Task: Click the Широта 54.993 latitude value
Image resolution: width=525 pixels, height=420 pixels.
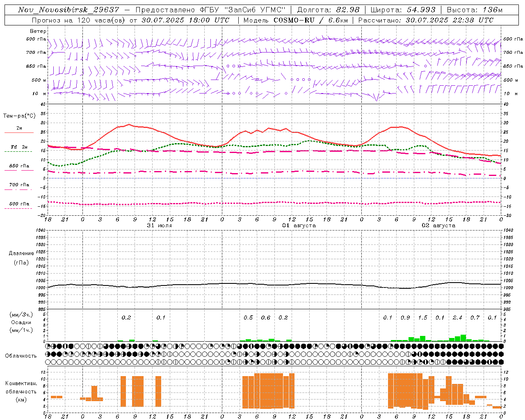Action: tap(421, 10)
